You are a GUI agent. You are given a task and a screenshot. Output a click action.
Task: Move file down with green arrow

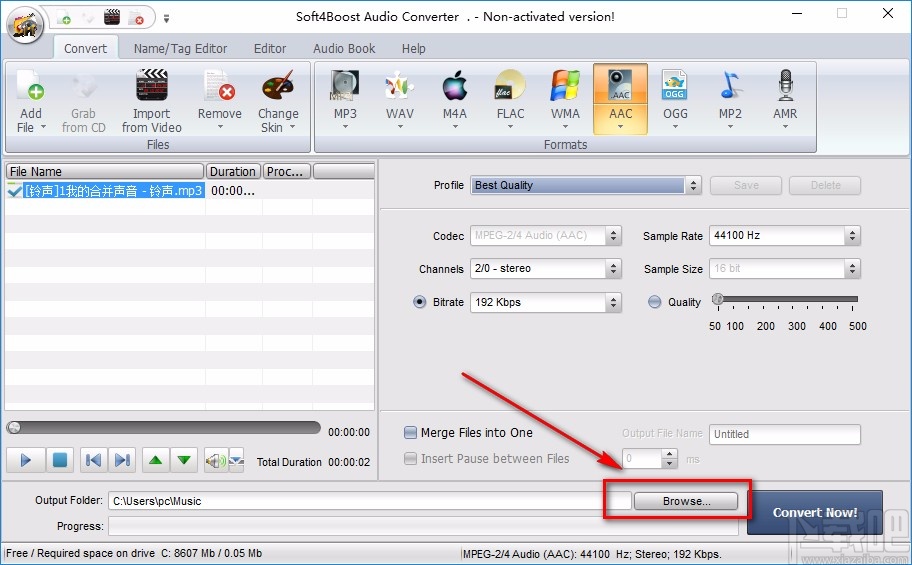pyautogui.click(x=184, y=460)
